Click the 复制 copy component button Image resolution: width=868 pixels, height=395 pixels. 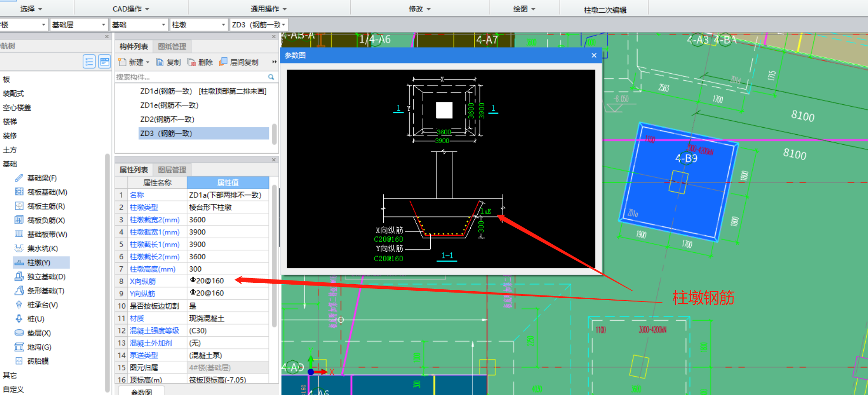(x=168, y=62)
